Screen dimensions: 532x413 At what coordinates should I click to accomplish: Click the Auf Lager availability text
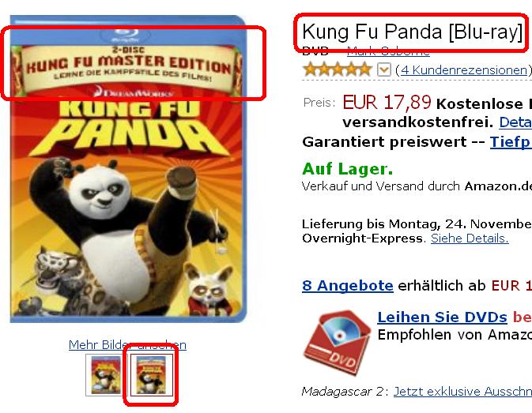(x=347, y=169)
